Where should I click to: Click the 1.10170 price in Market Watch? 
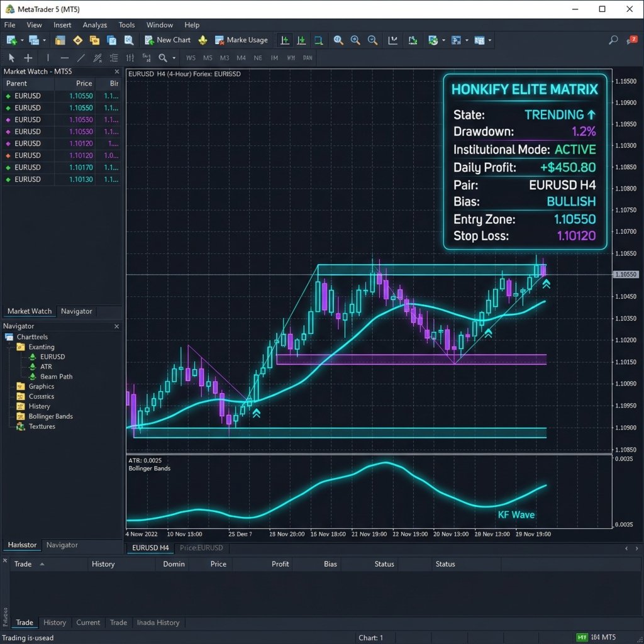[x=81, y=167]
